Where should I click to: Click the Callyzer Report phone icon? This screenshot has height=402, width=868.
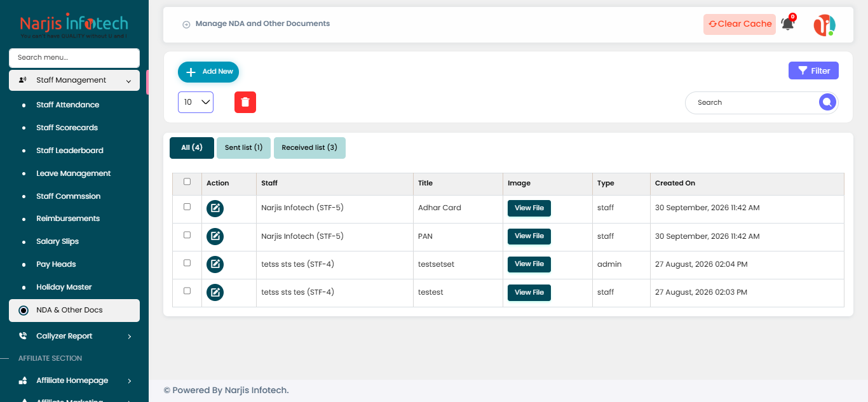pyautogui.click(x=23, y=336)
